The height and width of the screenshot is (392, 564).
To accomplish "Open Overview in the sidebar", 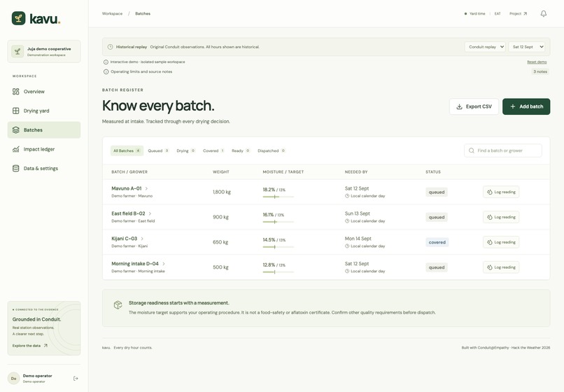I will tap(44, 92).
